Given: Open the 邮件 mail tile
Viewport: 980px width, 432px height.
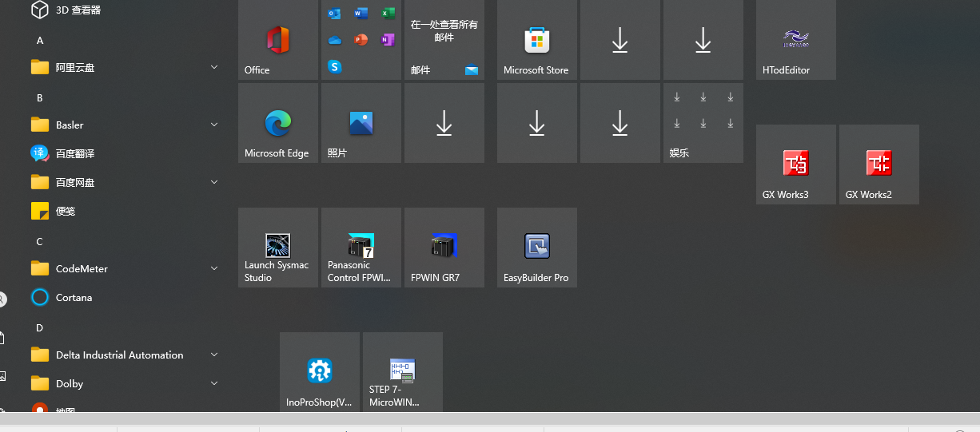Looking at the screenshot, I should [x=444, y=40].
